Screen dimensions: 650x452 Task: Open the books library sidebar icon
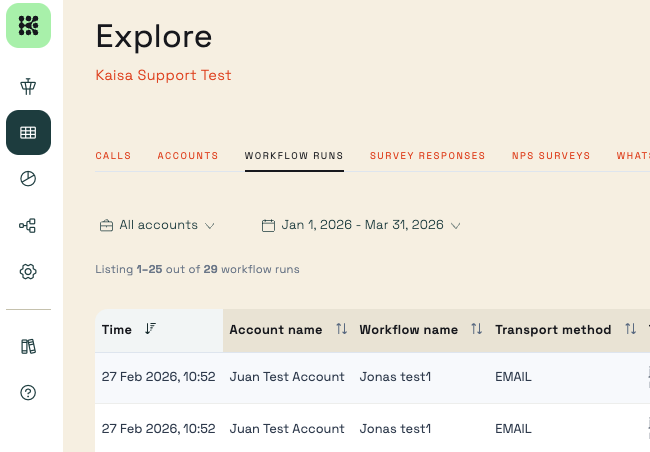28,346
